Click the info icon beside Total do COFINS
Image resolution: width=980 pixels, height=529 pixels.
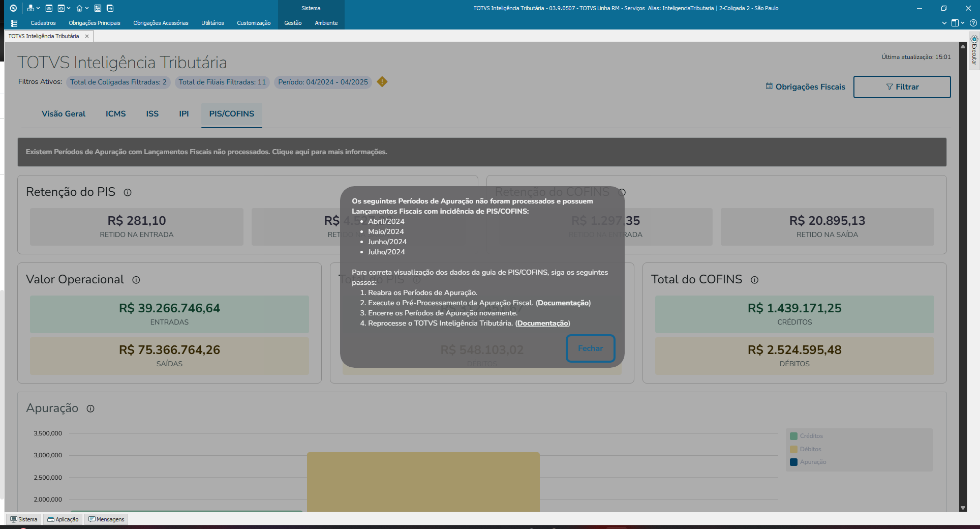(x=755, y=280)
